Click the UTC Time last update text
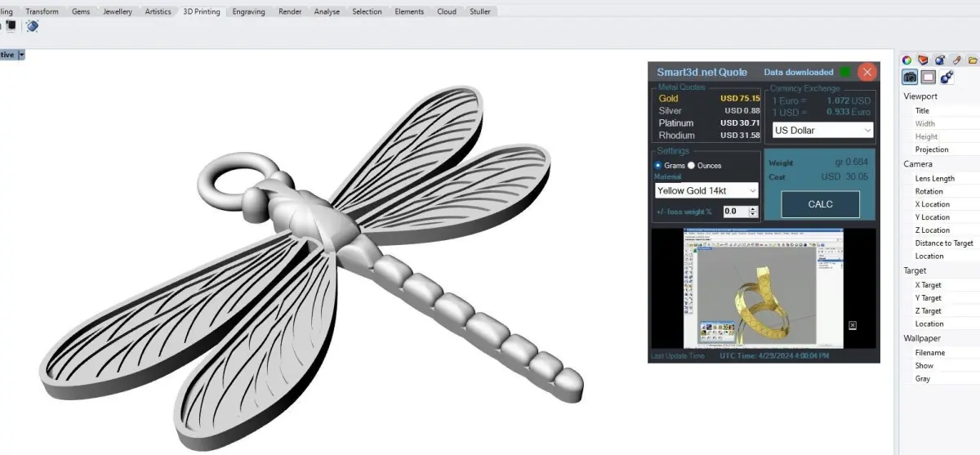The image size is (980, 455). (x=774, y=356)
